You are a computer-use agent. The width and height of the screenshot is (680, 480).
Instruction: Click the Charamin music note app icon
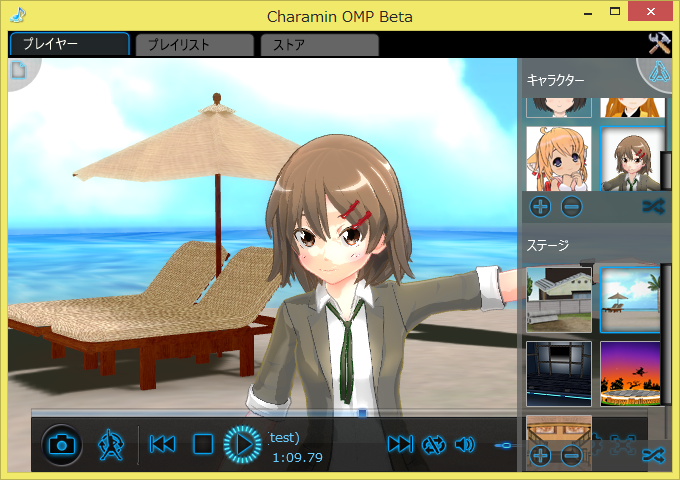click(18, 14)
